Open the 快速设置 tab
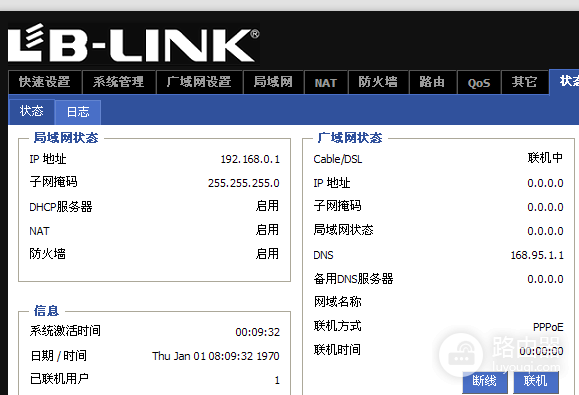The width and height of the screenshot is (579, 395). click(45, 82)
